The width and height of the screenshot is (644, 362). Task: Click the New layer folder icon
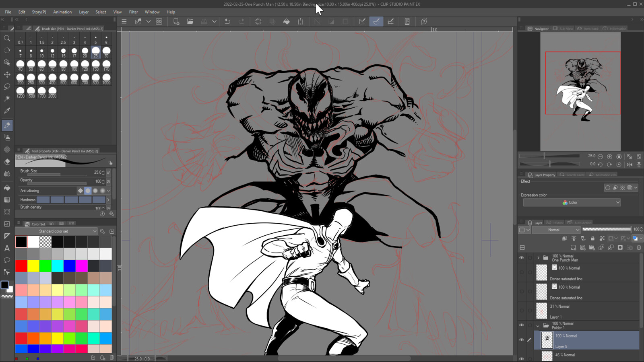tap(592, 247)
